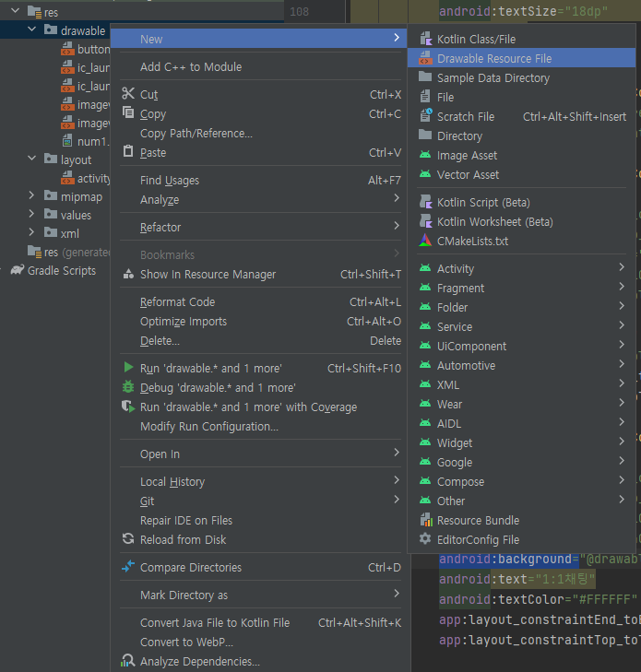Collapse the res folder in project tree

(15, 10)
